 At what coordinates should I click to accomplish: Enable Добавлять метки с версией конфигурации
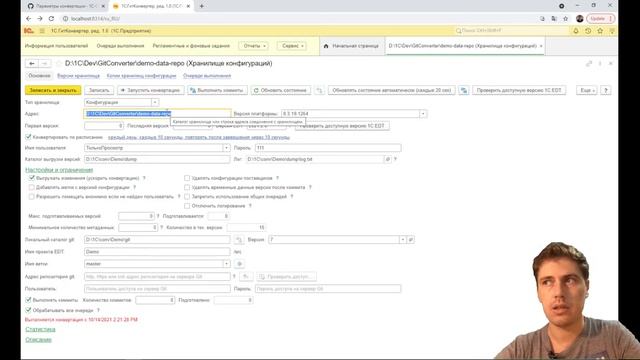point(31,187)
